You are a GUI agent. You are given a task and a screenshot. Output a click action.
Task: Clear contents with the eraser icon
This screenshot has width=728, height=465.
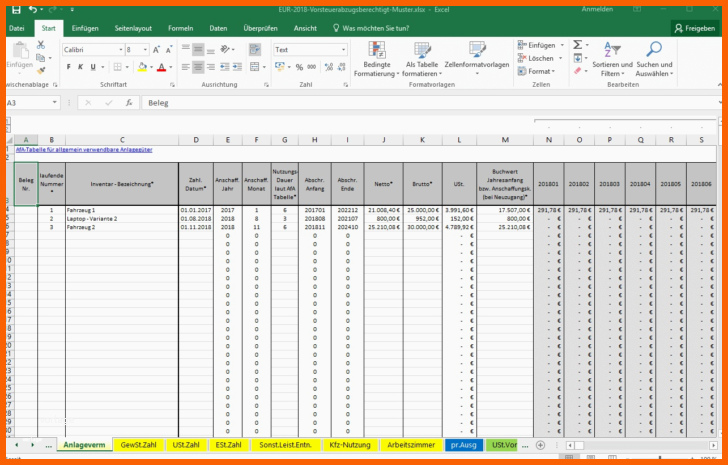coord(578,71)
